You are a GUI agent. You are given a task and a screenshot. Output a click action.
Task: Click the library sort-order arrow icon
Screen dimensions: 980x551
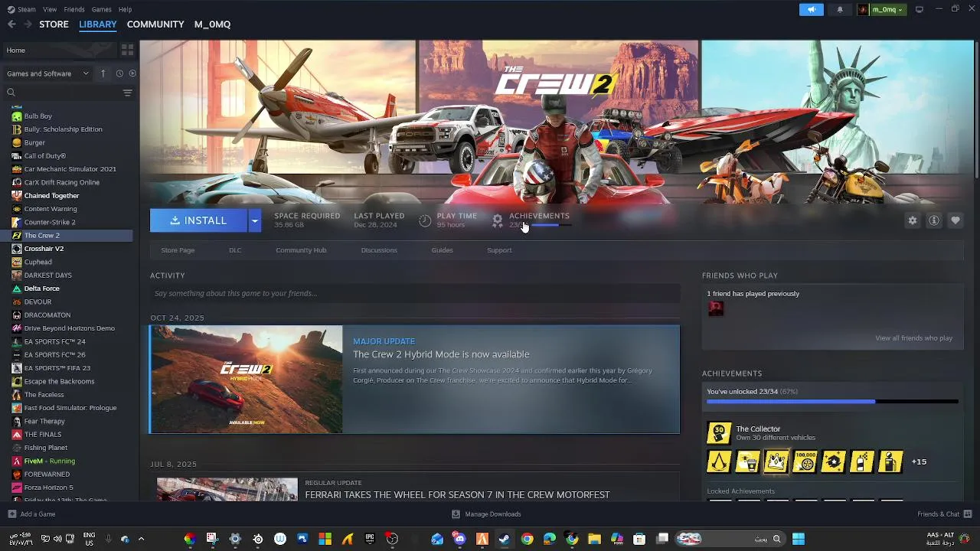(x=103, y=73)
